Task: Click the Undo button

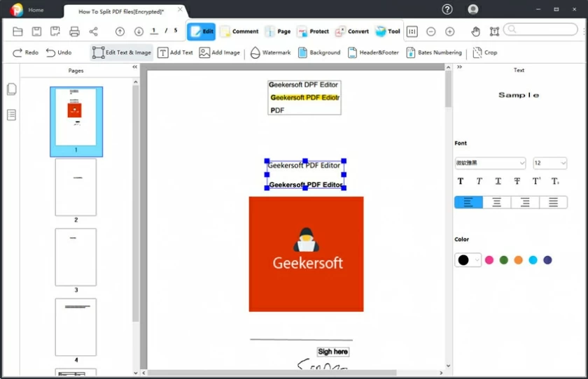Action: click(59, 52)
